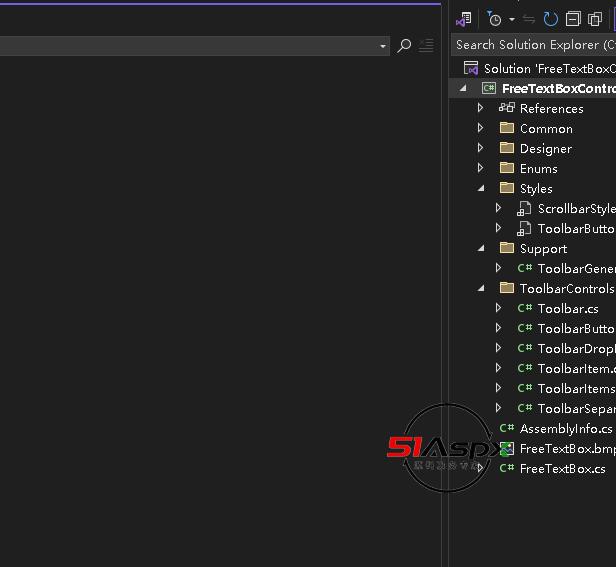Collapse the Styles folder
This screenshot has height=567, width=616.
(x=481, y=188)
